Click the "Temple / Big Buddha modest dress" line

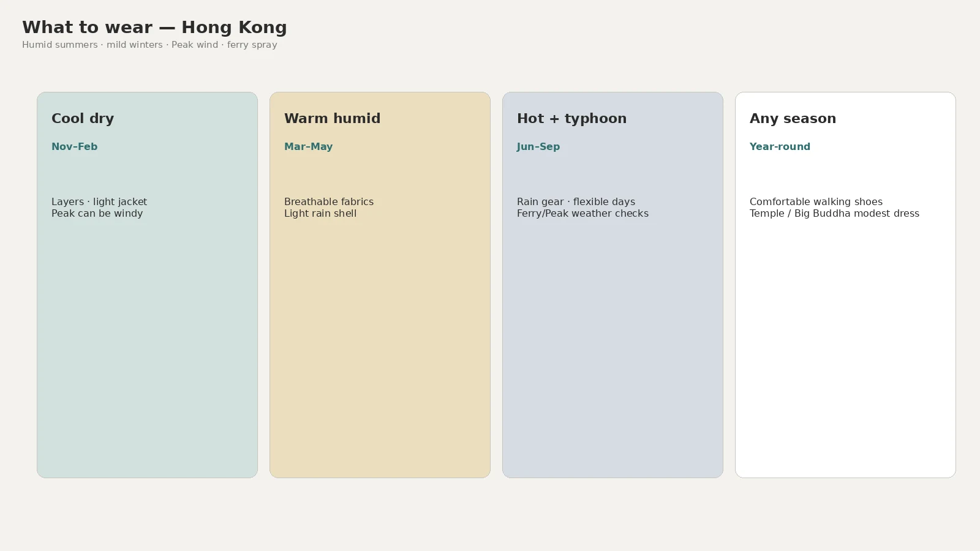point(834,213)
